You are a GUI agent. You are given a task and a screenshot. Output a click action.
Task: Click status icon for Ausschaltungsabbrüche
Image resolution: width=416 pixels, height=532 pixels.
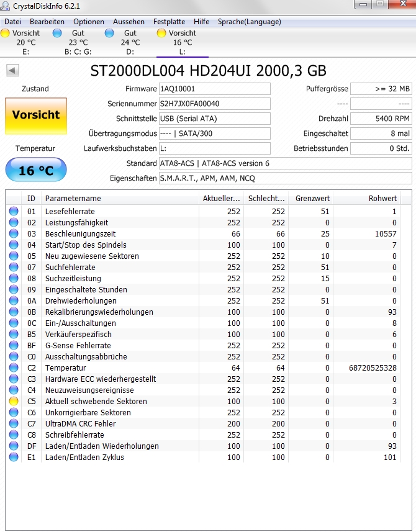(14, 357)
